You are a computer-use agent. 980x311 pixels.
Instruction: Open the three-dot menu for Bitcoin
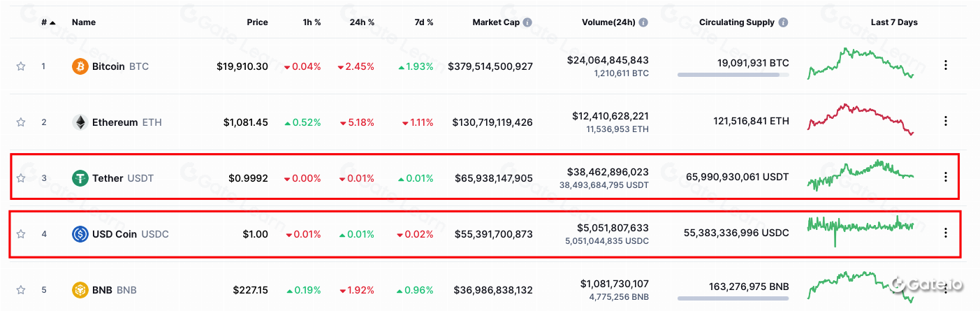[x=946, y=65]
